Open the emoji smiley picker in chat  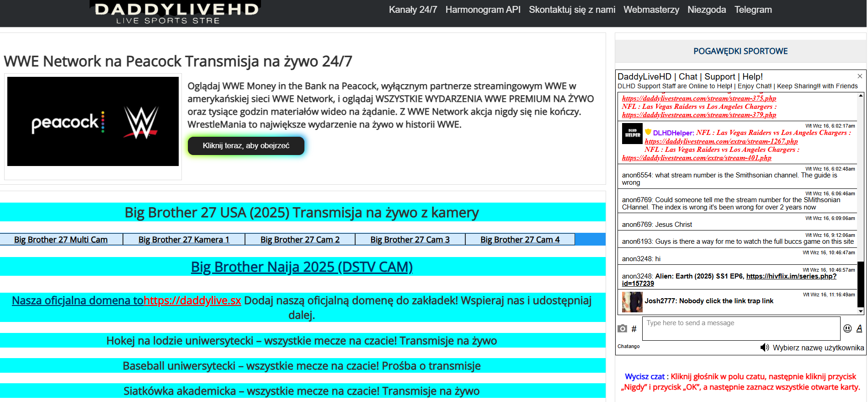(847, 328)
